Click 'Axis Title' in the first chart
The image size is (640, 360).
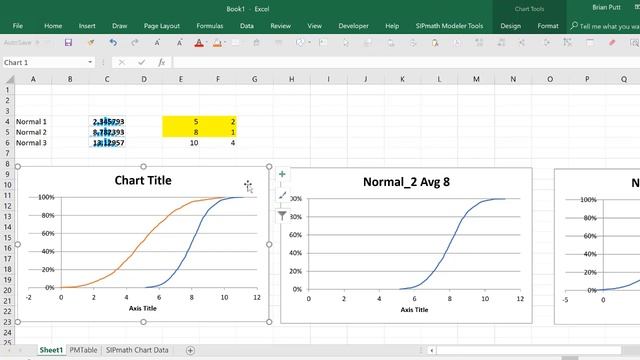142,308
